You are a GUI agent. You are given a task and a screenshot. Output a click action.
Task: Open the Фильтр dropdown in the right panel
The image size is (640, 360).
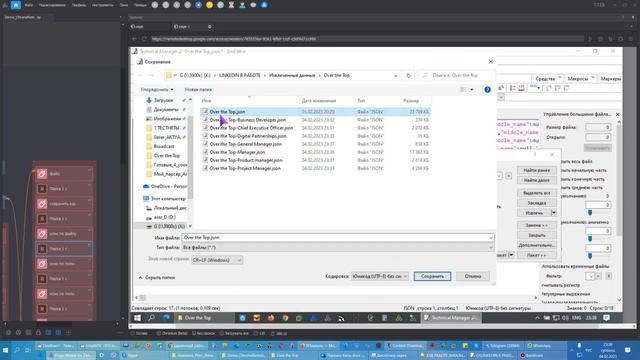(591, 276)
